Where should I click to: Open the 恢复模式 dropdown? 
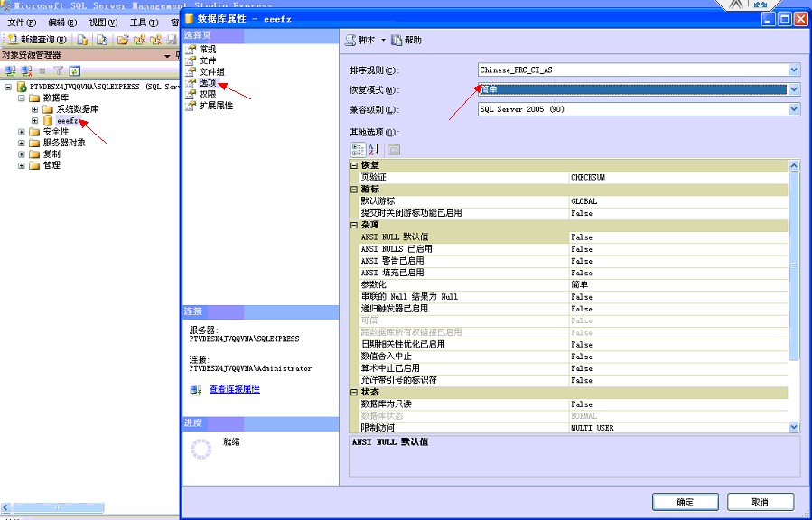[x=794, y=89]
